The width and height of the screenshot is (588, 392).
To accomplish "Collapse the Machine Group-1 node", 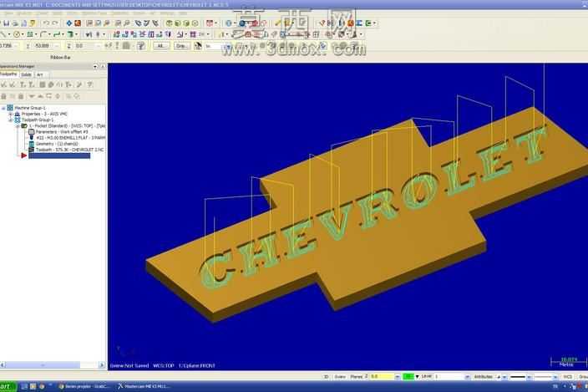I will pyautogui.click(x=3, y=108).
